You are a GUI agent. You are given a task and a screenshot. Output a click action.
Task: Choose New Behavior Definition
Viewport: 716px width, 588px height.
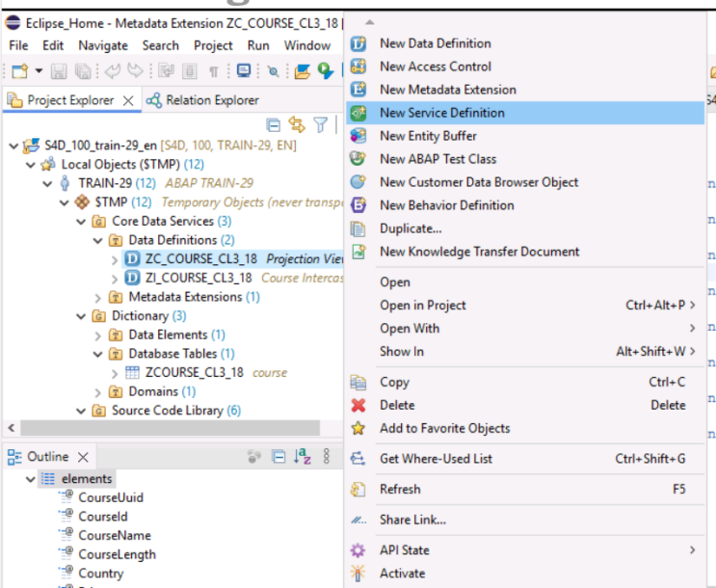click(x=525, y=205)
